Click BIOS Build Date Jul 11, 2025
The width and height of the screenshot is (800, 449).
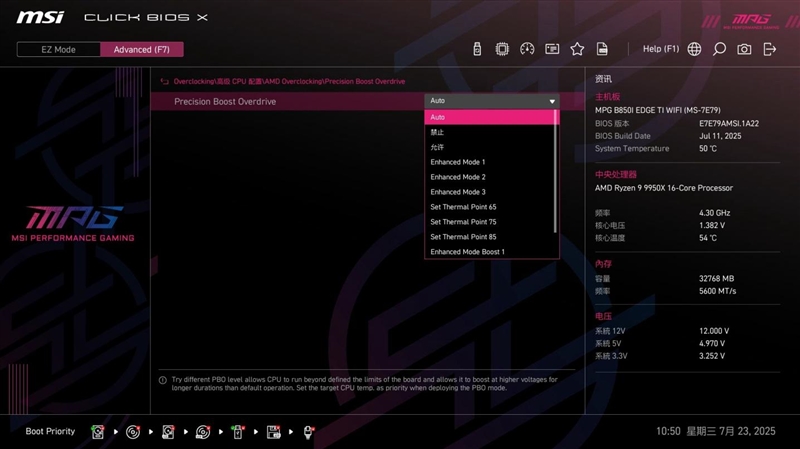pyautogui.click(x=720, y=136)
